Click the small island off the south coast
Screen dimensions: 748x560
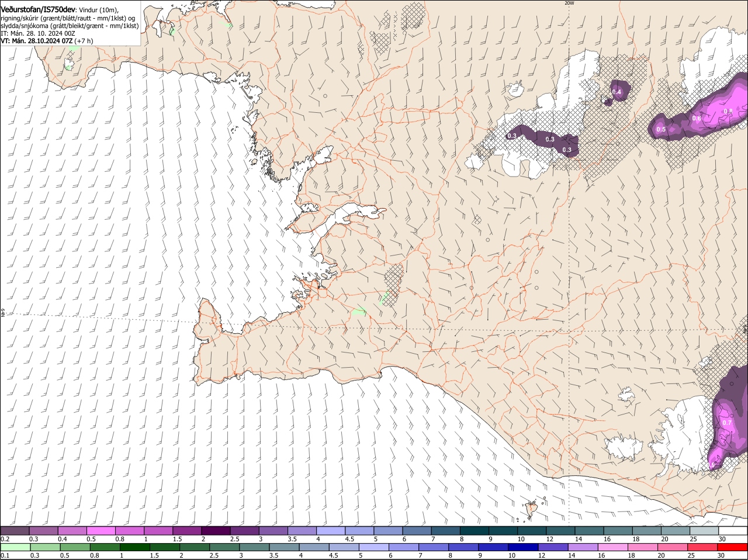click(532, 510)
